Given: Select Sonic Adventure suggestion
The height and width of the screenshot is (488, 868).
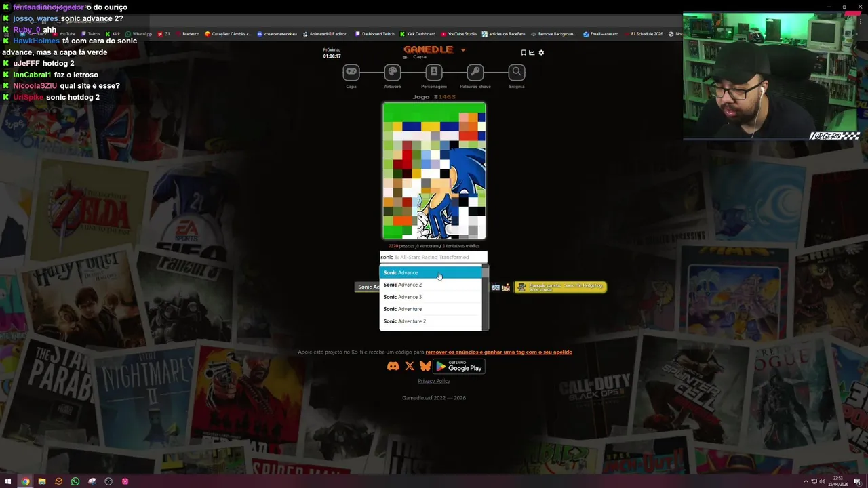Looking at the screenshot, I should pos(431,309).
